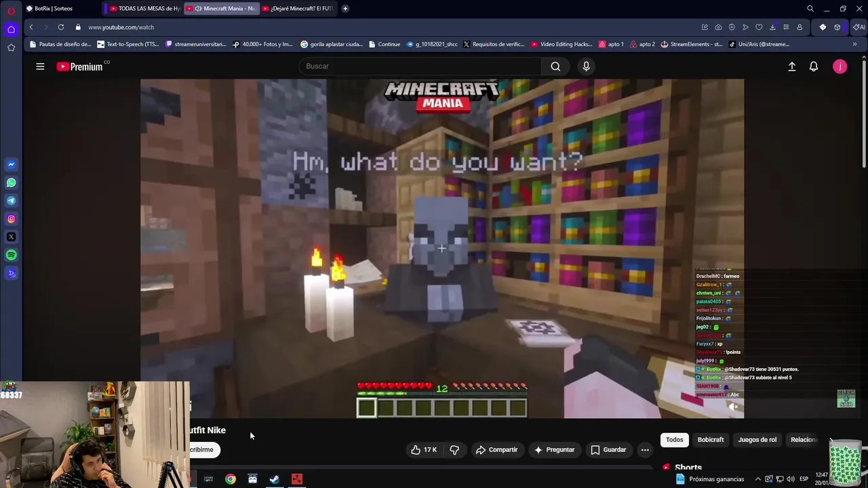Select the Bobicraft filter chip
868x488 pixels.
pyautogui.click(x=711, y=440)
